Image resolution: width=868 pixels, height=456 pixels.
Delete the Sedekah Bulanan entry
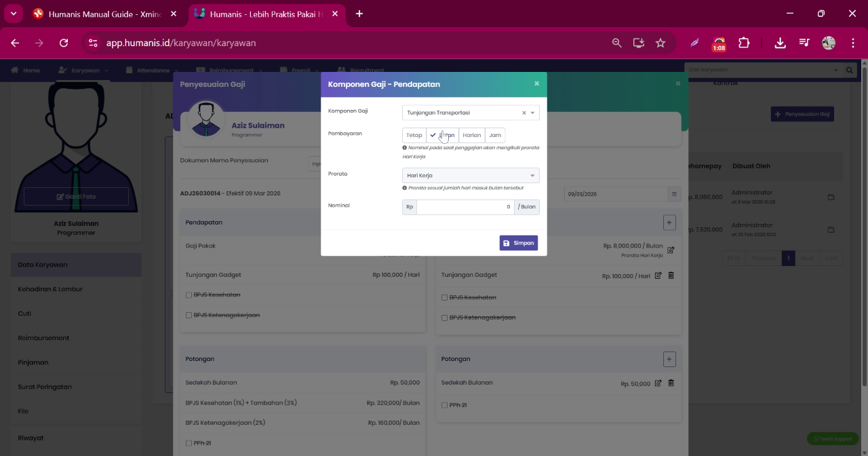671,383
